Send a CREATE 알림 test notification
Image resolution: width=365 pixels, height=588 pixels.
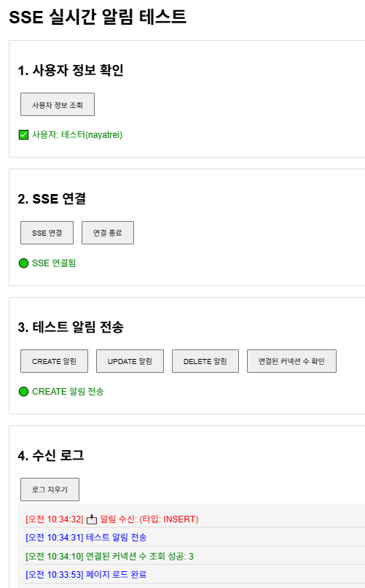(x=55, y=361)
